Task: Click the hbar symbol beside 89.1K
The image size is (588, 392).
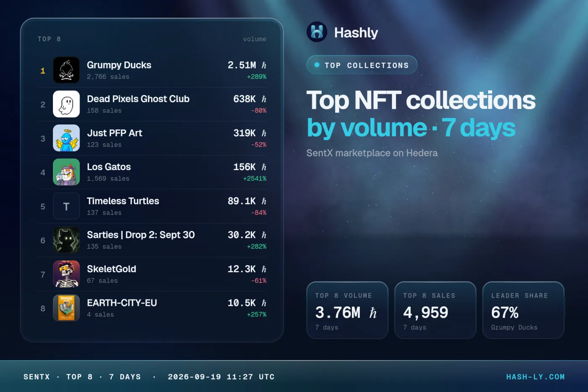Action: [x=264, y=201]
